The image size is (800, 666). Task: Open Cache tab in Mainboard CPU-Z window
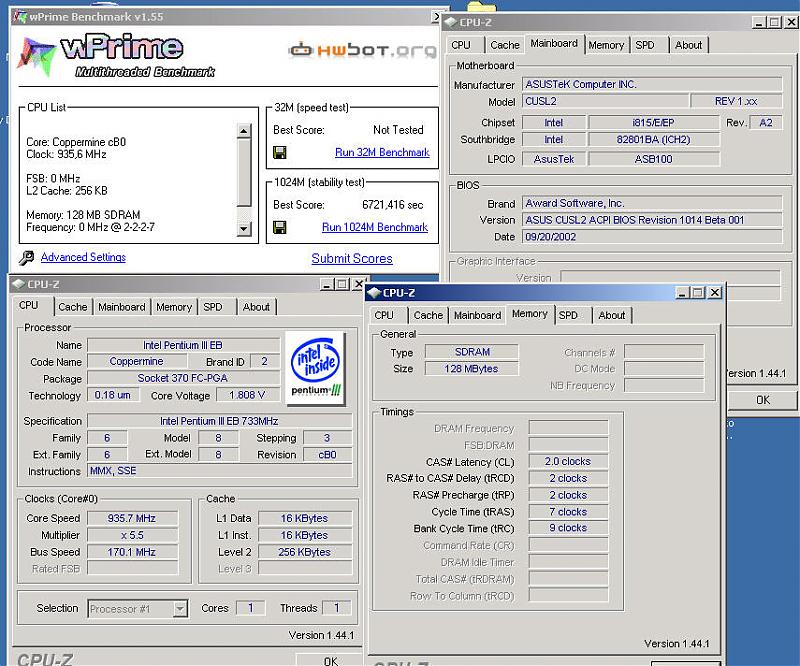505,45
